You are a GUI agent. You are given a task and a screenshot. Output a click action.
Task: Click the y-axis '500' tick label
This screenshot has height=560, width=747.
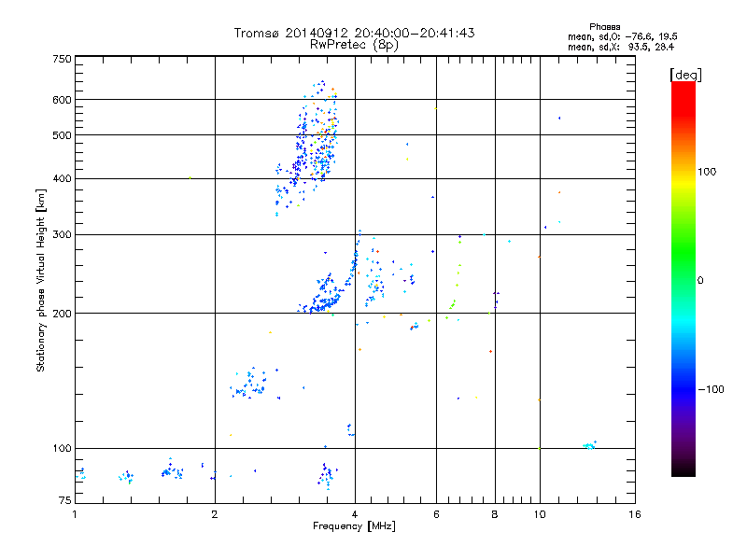[62, 135]
